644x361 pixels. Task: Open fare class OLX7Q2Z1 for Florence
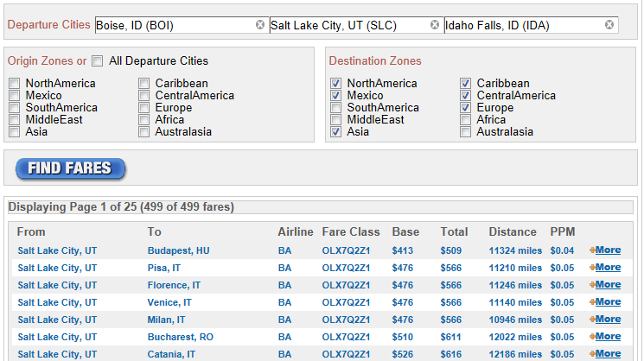tap(346, 285)
